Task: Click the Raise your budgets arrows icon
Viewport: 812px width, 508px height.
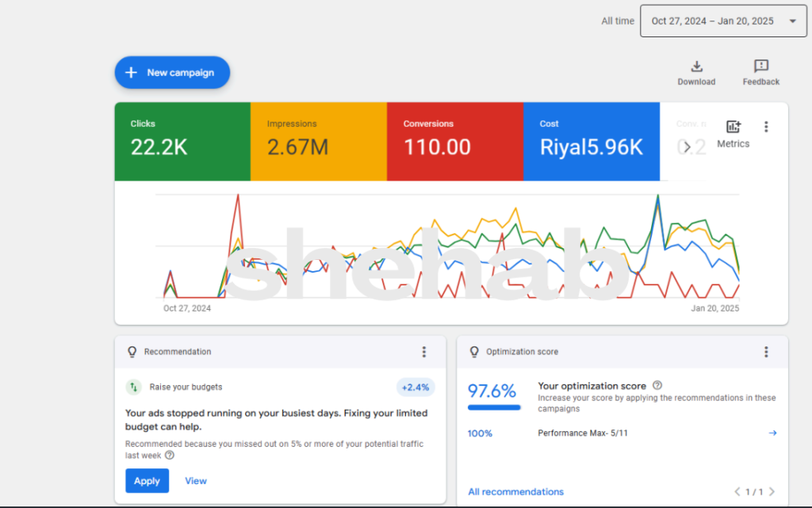Action: (133, 388)
